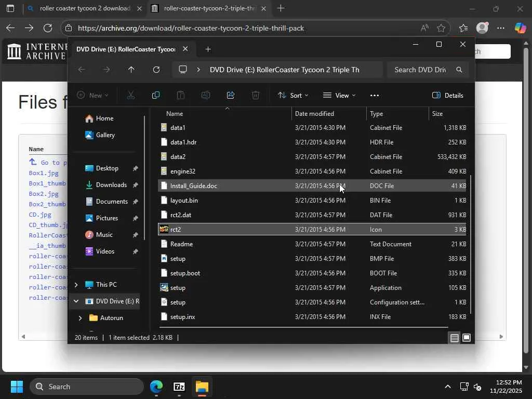Select the Readme text document
The width and height of the screenshot is (532, 399).
[312, 244]
